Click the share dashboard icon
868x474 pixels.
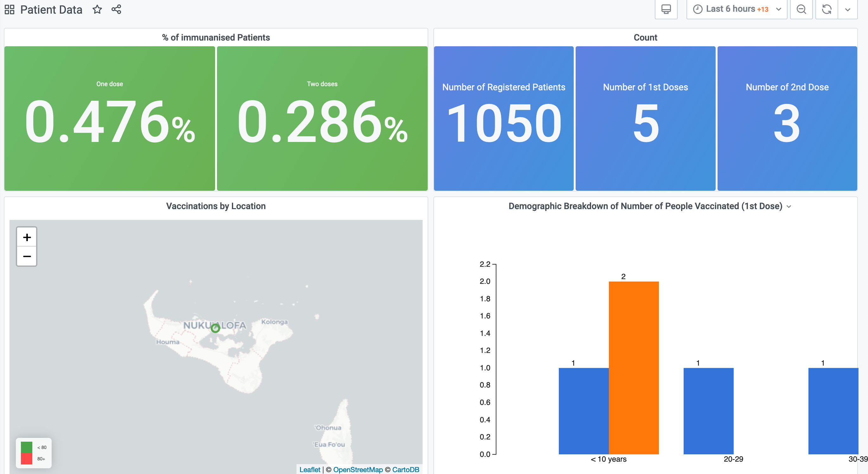point(116,10)
